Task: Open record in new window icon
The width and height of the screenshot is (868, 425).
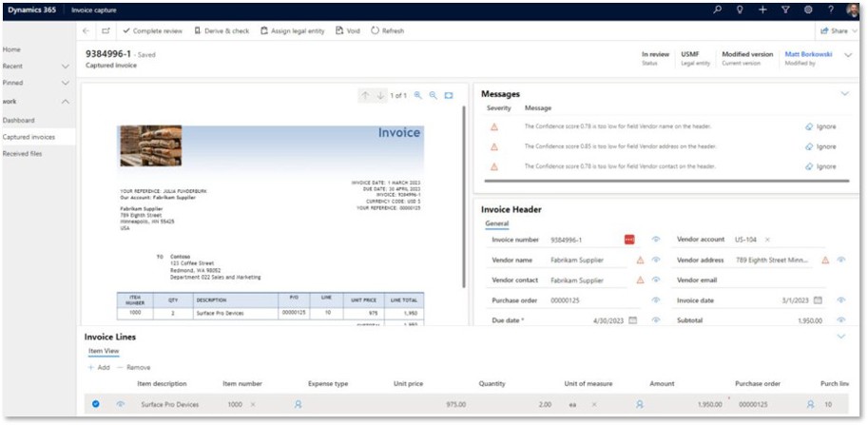Action: [x=106, y=31]
